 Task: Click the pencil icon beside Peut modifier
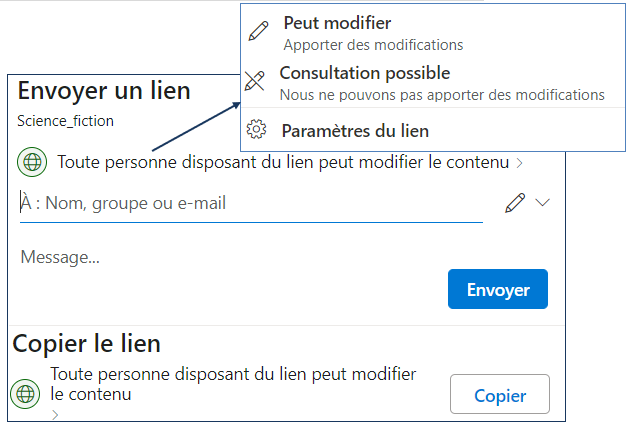(x=258, y=31)
